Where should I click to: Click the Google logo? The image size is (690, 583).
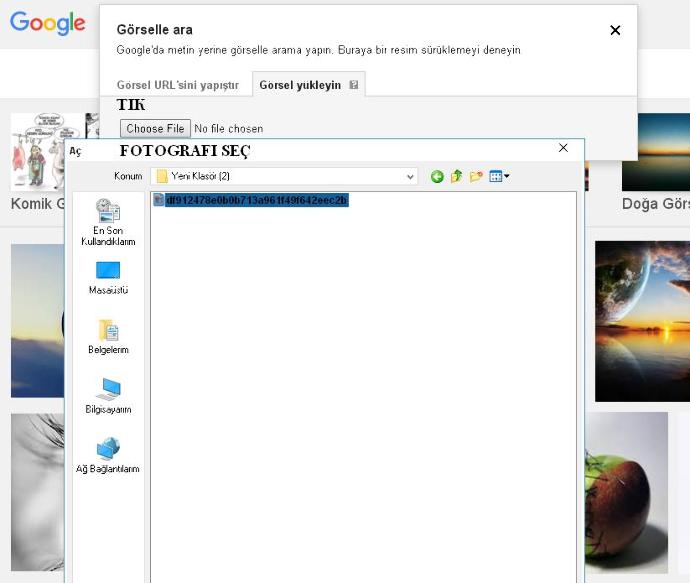(x=48, y=23)
